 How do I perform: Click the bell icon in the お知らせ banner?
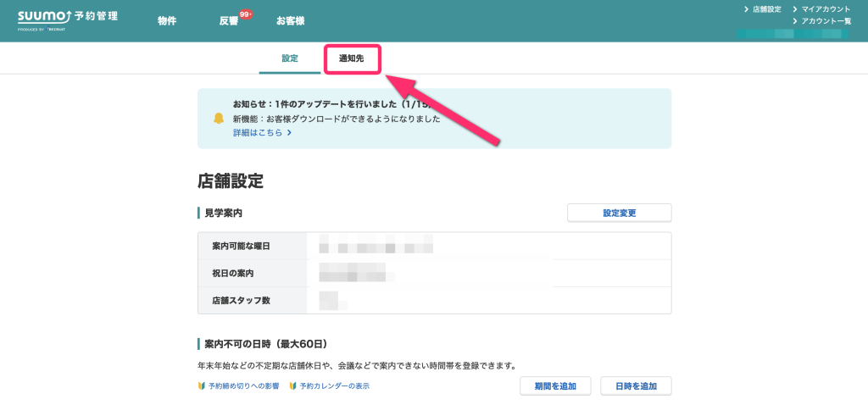(x=219, y=118)
